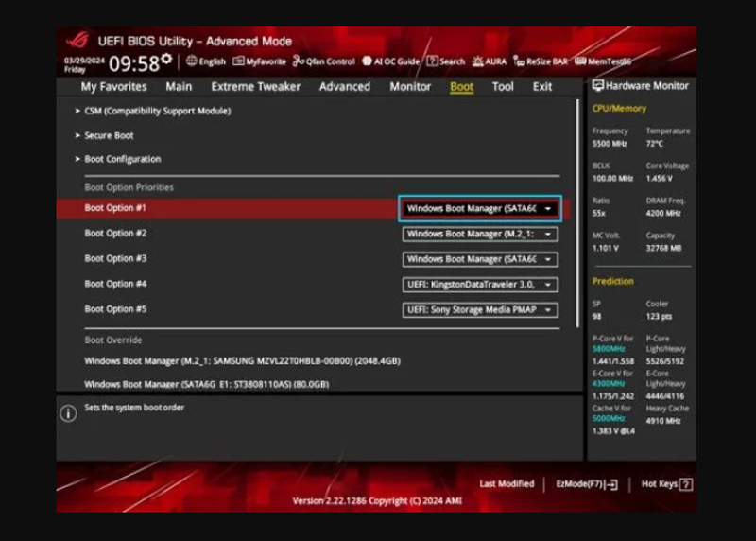Open the English language selector
This screenshot has width=756, height=541.
[206, 61]
